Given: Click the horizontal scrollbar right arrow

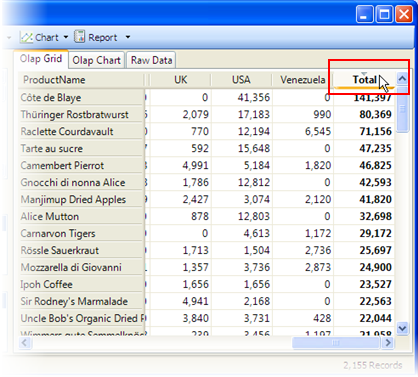Looking at the screenshot, I should pyautogui.click(x=388, y=343).
